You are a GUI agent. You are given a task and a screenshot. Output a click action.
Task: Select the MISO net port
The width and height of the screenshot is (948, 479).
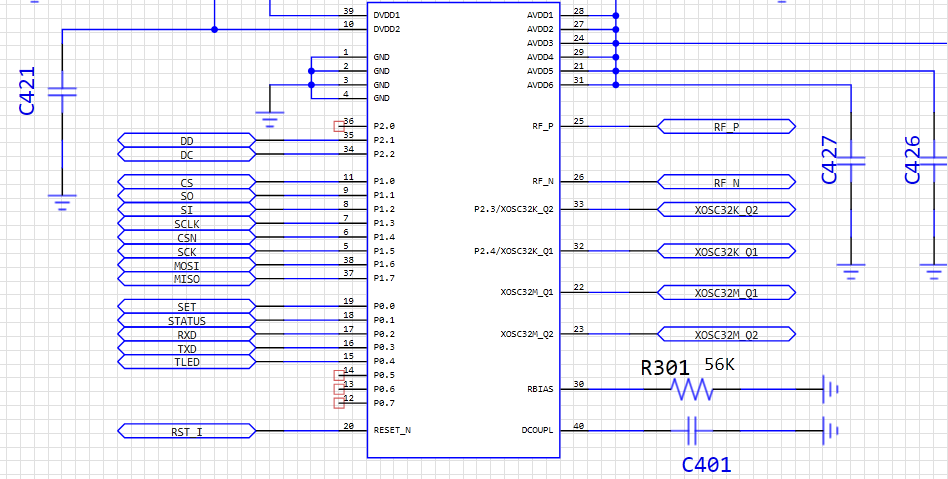tap(187, 279)
